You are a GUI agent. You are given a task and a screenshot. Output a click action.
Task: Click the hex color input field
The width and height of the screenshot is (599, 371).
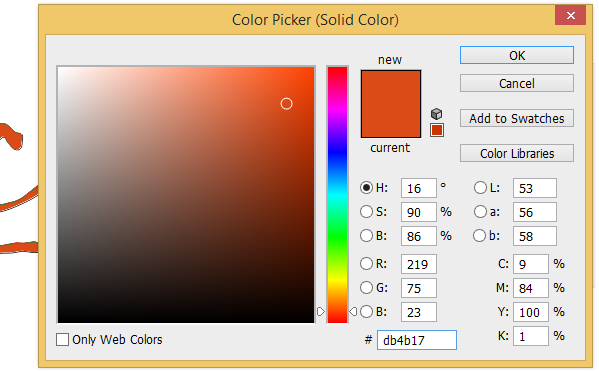point(417,340)
